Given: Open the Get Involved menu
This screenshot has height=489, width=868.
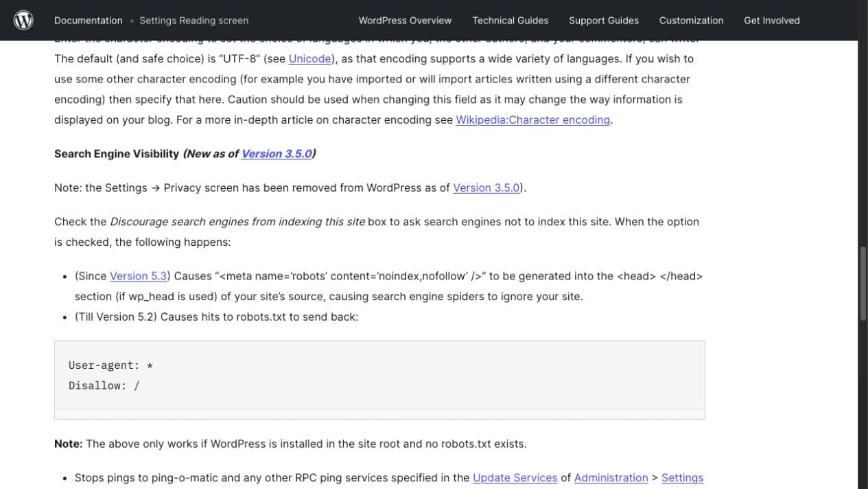Looking at the screenshot, I should (x=772, y=21).
